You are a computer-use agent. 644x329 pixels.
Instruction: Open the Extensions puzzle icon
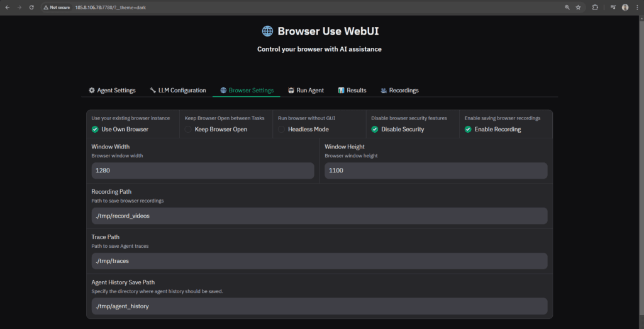click(x=595, y=8)
